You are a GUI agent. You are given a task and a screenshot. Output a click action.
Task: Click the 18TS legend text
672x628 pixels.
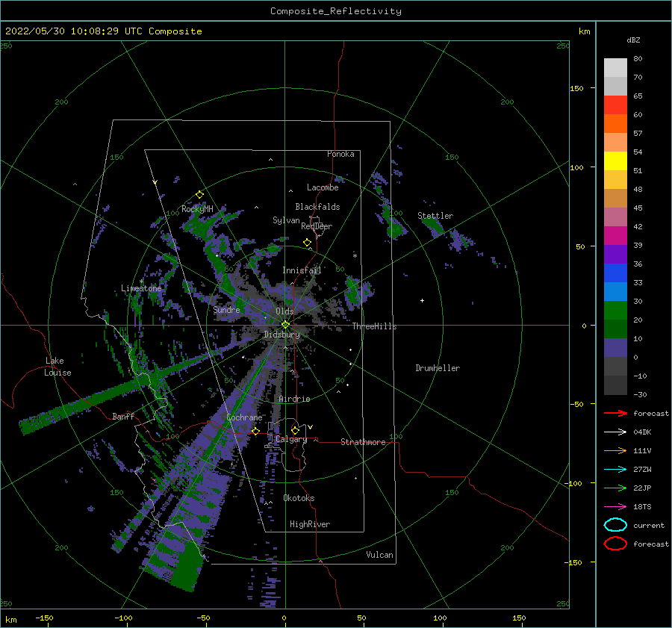(642, 507)
